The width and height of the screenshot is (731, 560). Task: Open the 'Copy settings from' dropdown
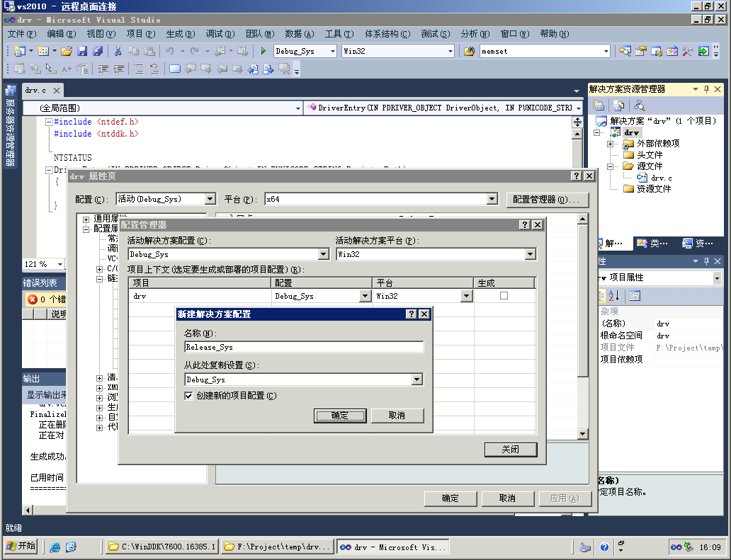pyautogui.click(x=417, y=379)
